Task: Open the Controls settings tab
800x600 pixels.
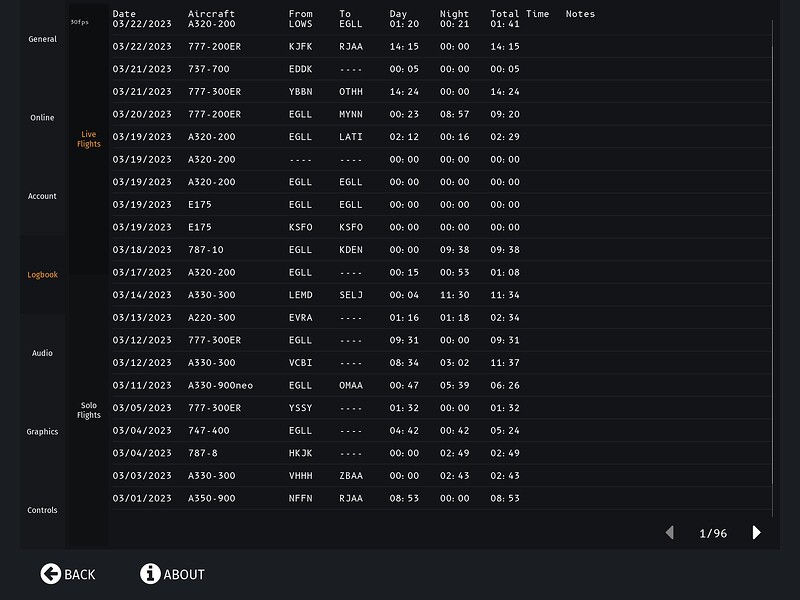Action: click(42, 511)
